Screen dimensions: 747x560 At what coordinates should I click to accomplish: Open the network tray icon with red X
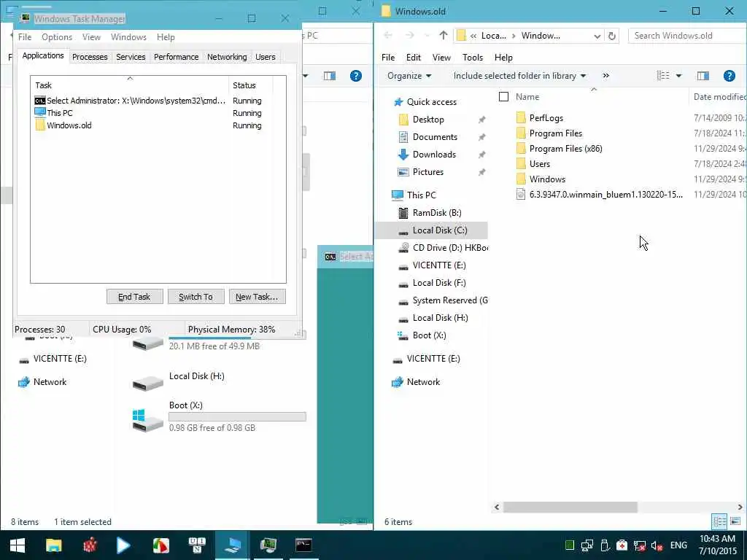(x=639, y=545)
